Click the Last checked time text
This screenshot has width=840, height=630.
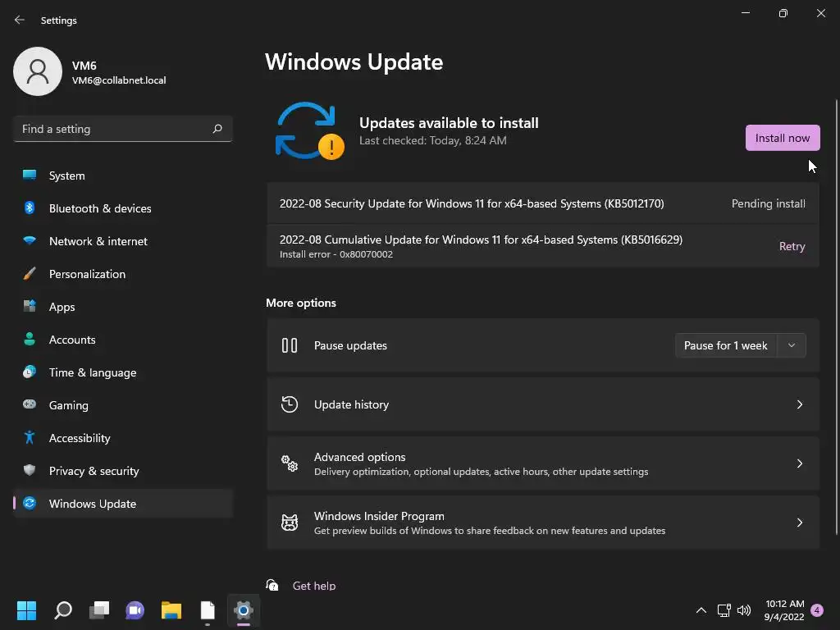433,140
